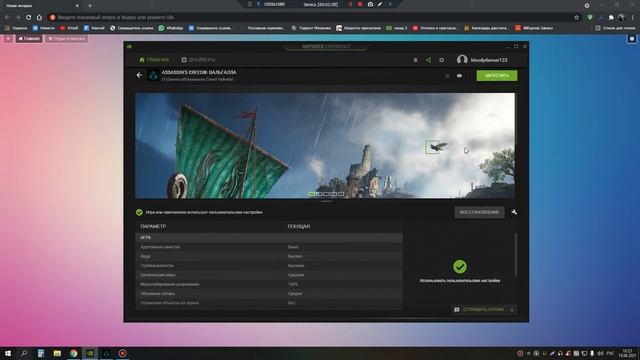Open taskbar search magnifier

(x=24, y=353)
